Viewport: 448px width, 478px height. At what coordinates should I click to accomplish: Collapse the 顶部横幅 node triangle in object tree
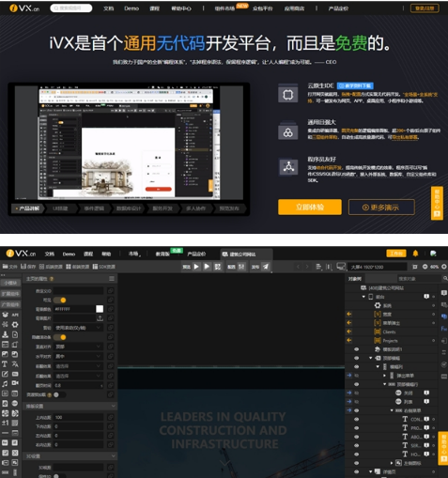(371, 358)
